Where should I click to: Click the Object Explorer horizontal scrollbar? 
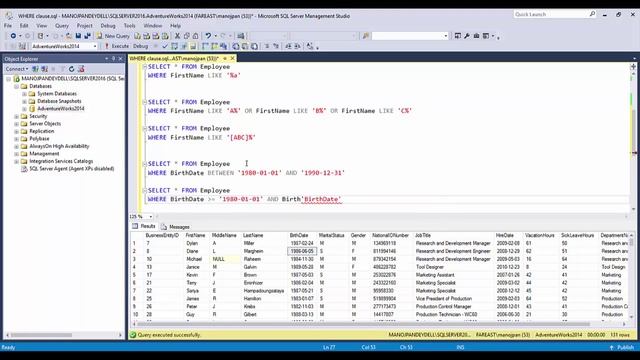(x=41, y=335)
